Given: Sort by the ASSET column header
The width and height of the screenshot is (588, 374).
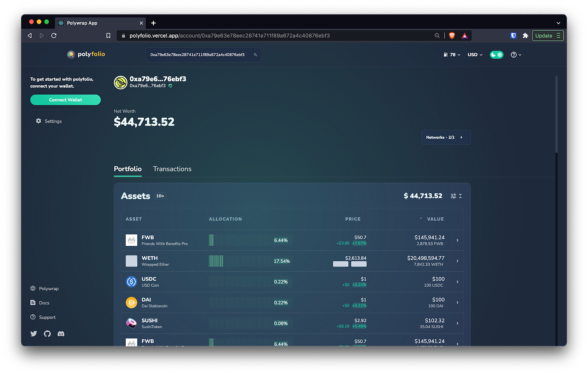Looking at the screenshot, I should pyautogui.click(x=134, y=219).
